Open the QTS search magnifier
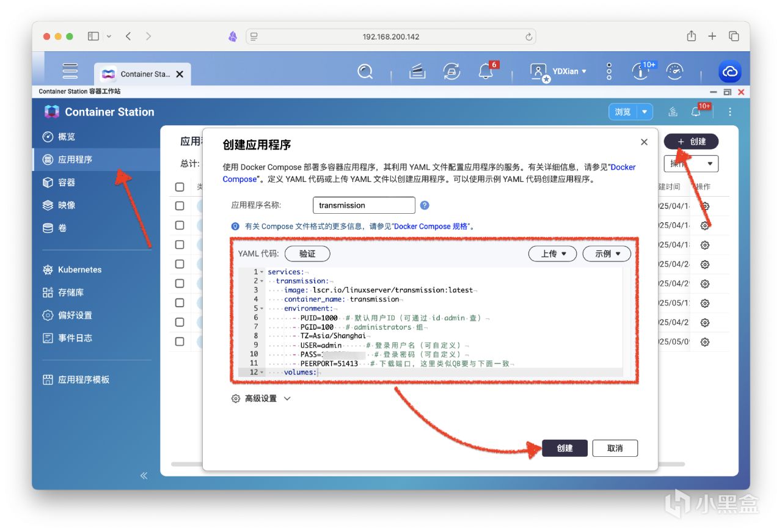The height and width of the screenshot is (532, 782). 365,71
